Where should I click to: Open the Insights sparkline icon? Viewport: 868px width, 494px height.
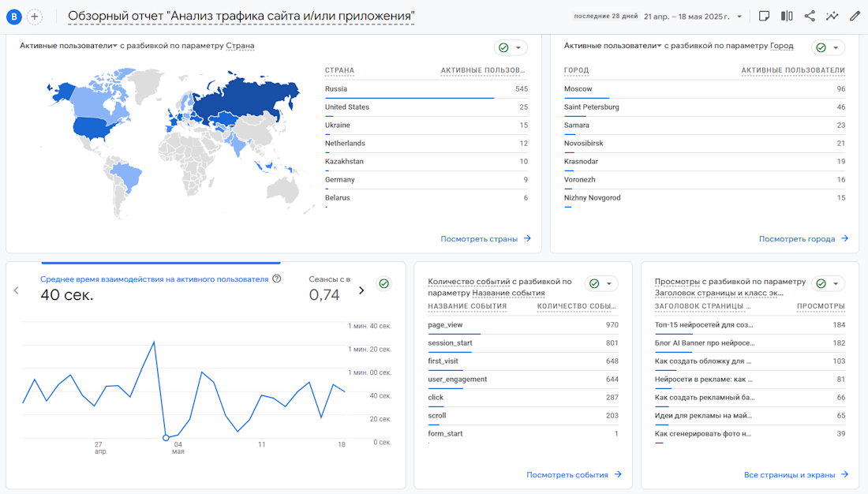(832, 16)
